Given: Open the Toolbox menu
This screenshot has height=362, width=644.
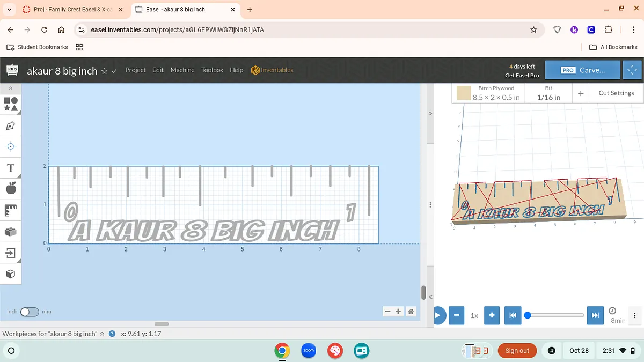Looking at the screenshot, I should click(212, 70).
